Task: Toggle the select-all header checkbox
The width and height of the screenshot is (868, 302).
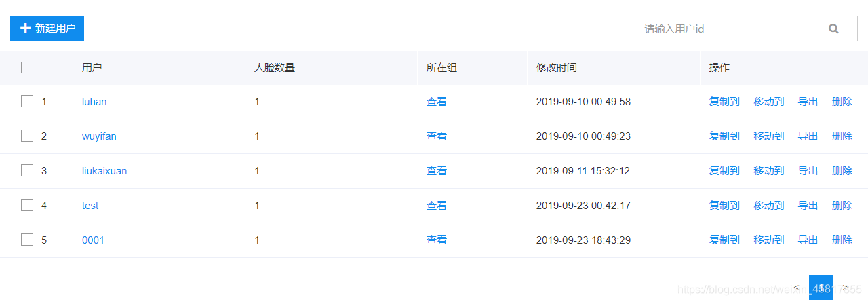Action: tap(27, 67)
